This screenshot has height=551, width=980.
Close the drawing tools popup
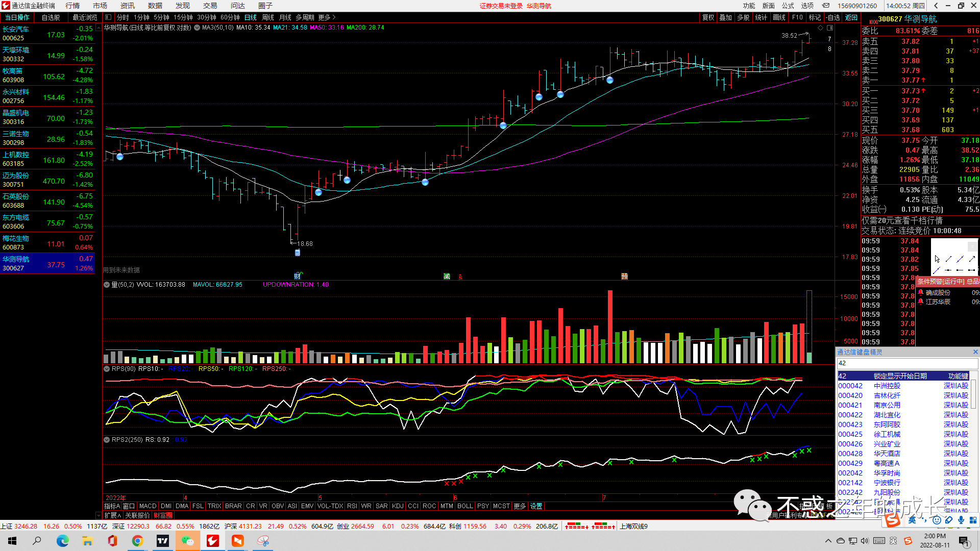tap(972, 246)
